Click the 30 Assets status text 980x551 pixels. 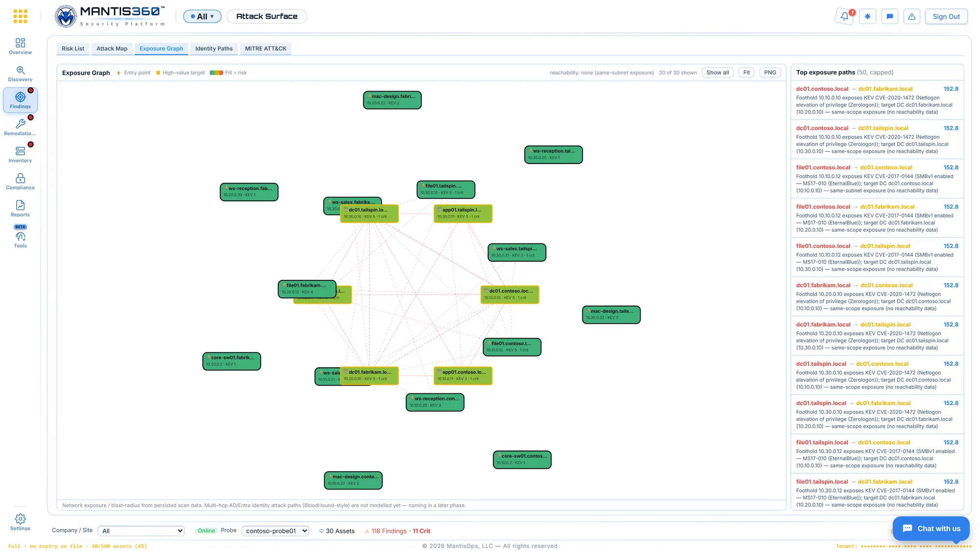pos(340,531)
